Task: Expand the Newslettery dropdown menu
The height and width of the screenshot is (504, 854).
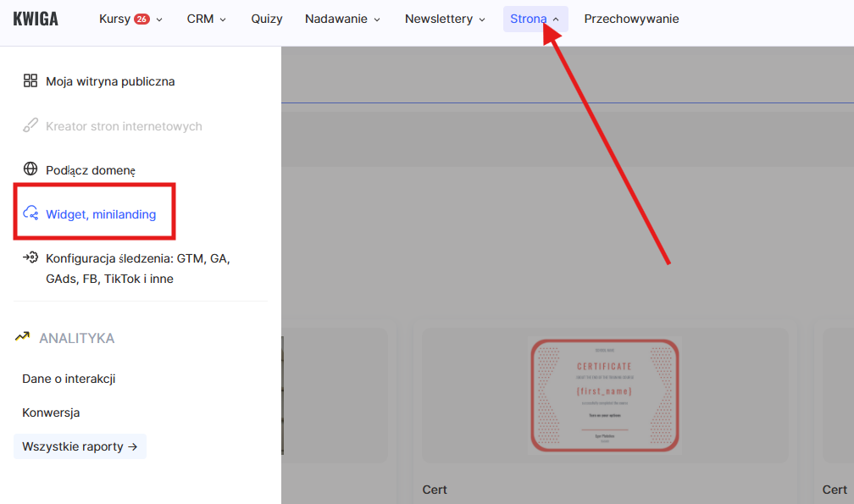Action: (x=445, y=19)
